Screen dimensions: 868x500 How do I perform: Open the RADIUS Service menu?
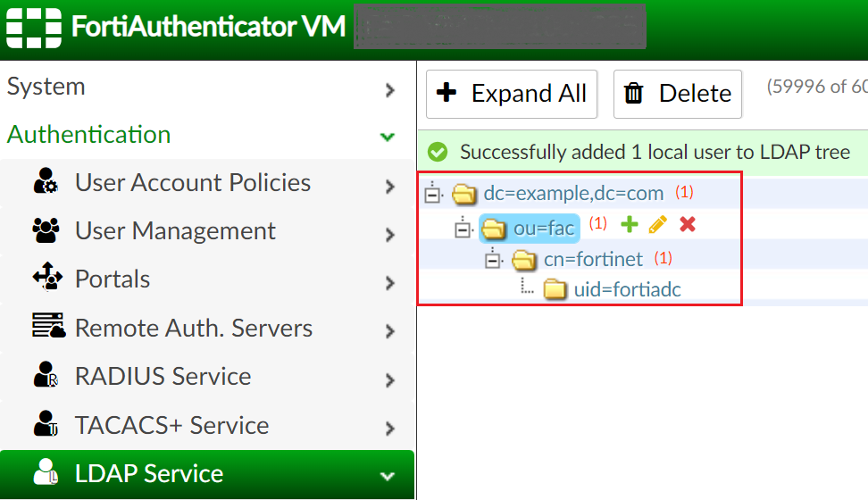163,376
